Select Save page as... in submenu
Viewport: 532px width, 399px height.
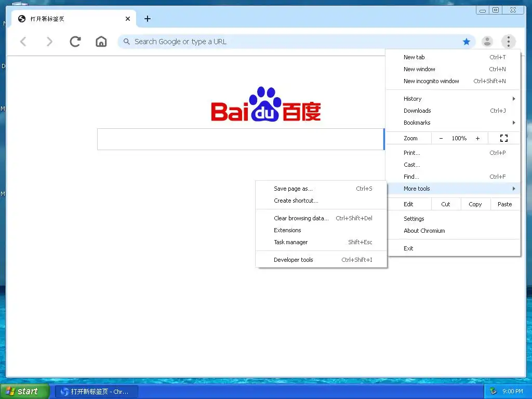coord(321,189)
